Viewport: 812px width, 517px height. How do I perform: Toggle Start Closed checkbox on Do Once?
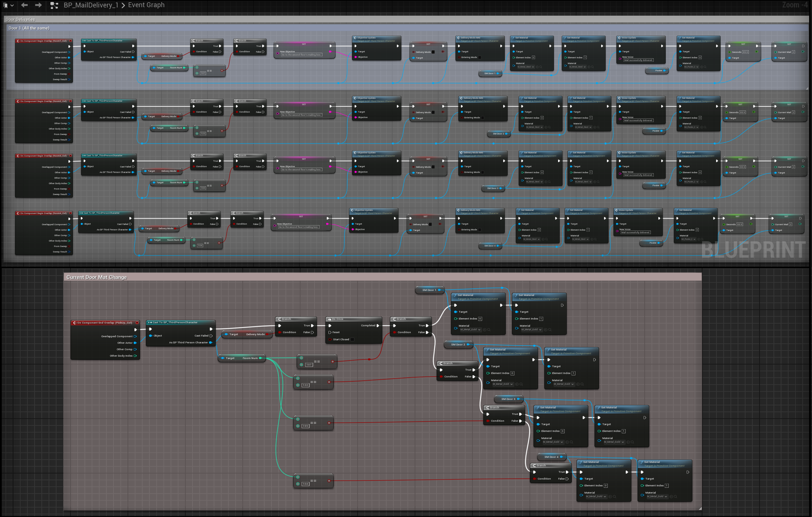(x=352, y=339)
